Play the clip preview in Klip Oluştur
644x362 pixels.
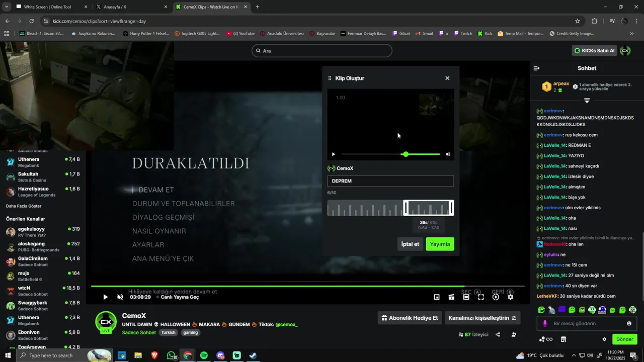(333, 154)
